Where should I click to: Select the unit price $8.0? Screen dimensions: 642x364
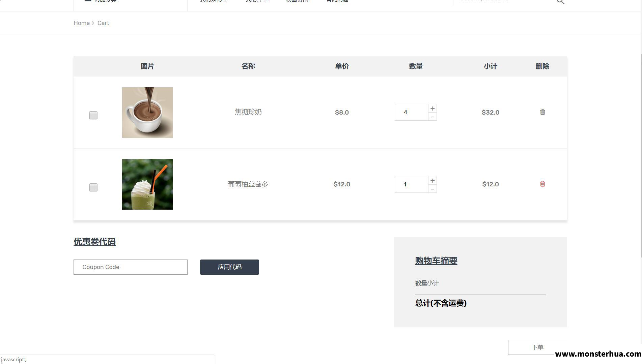click(x=342, y=112)
